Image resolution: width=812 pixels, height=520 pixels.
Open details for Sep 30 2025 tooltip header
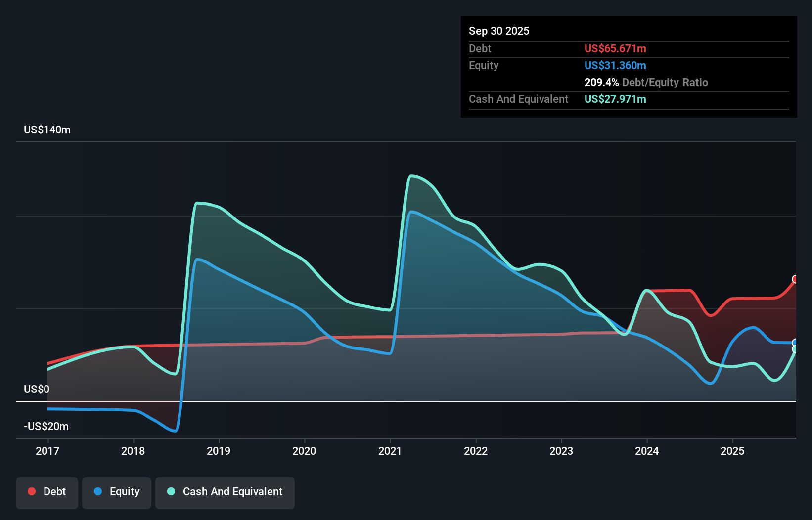[x=499, y=31]
